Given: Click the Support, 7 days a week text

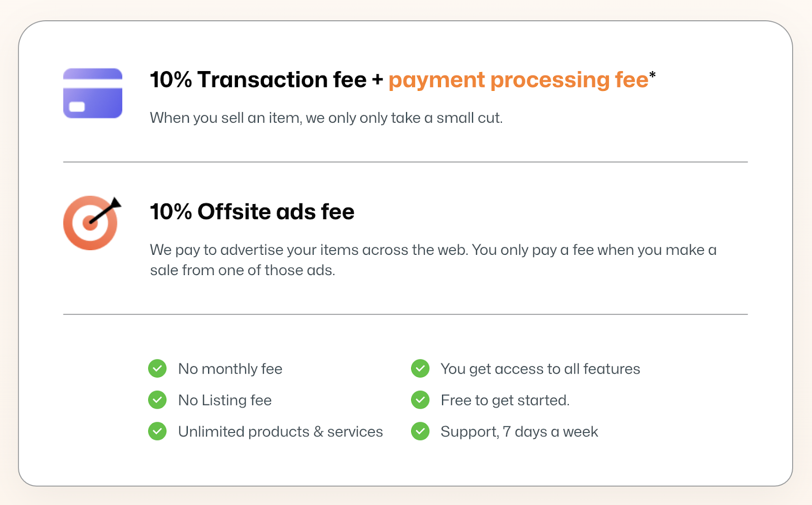Looking at the screenshot, I should coord(519,432).
